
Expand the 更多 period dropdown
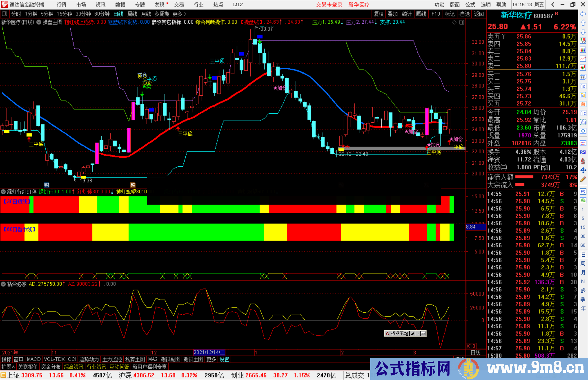[177, 14]
